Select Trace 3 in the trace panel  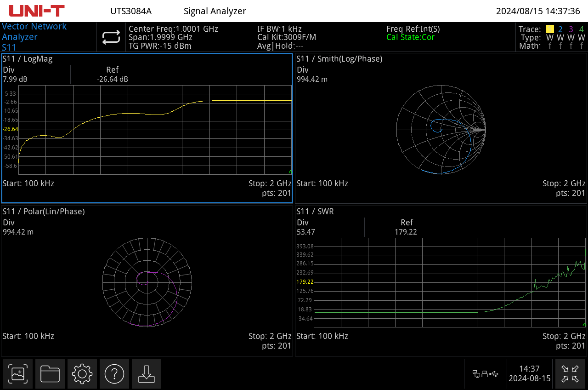pos(571,29)
